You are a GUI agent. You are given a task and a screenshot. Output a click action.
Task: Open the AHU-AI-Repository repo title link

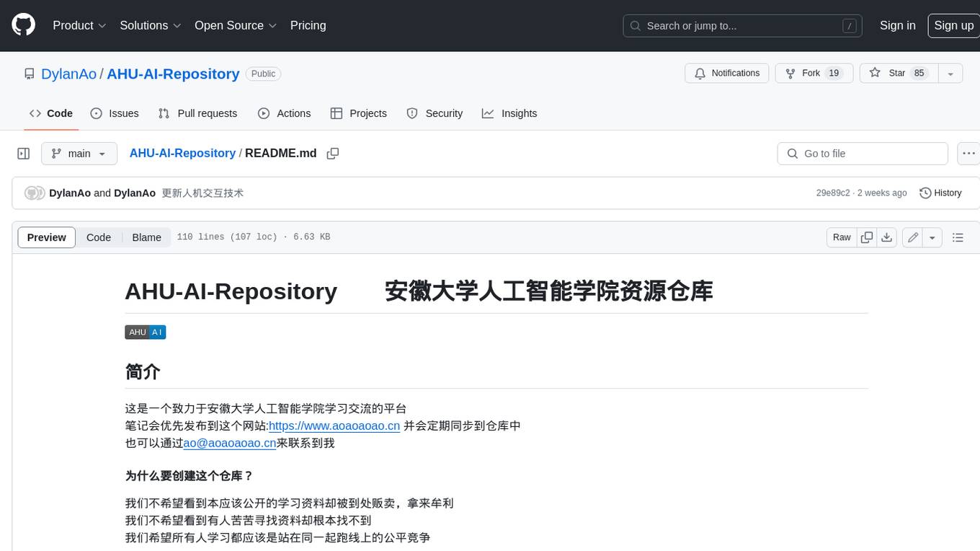click(173, 74)
